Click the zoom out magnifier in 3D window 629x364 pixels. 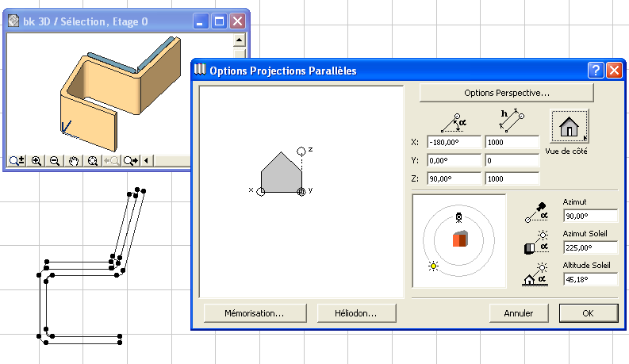coord(55,161)
